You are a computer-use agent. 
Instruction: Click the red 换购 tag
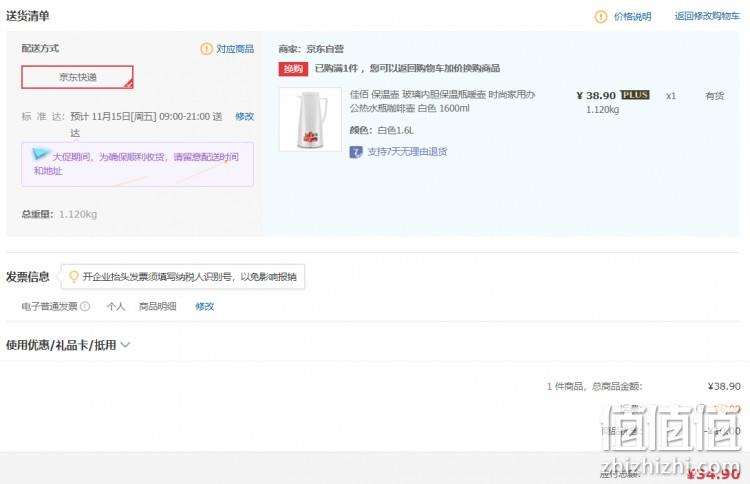coord(293,69)
